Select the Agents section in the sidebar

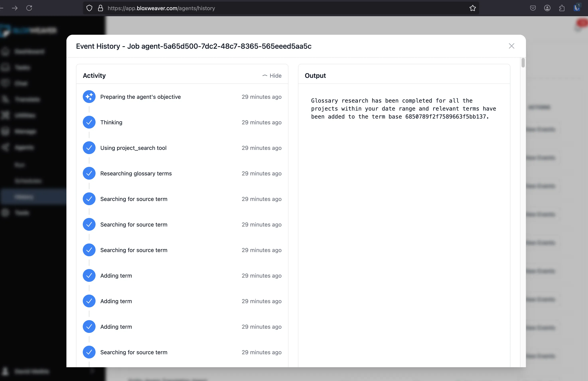[24, 147]
